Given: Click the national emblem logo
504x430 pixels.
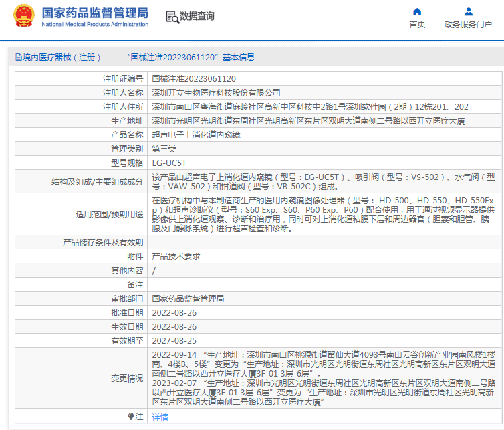Looking at the screenshot, I should pos(24,15).
